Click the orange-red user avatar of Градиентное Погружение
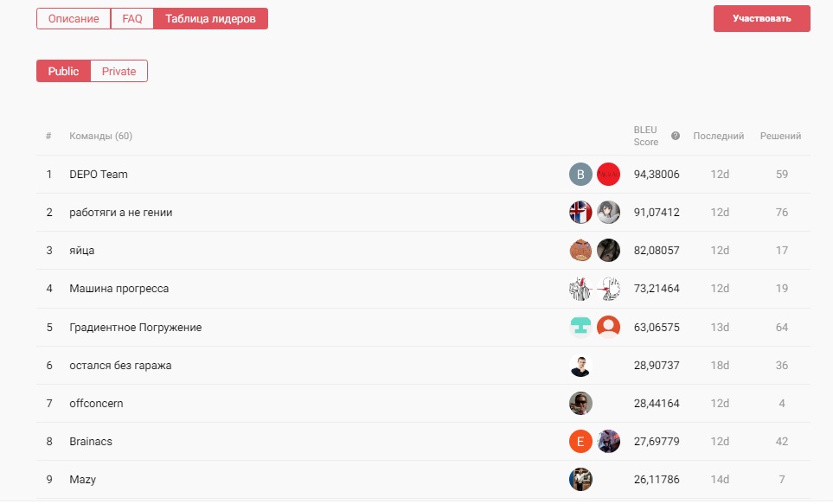The width and height of the screenshot is (833, 504). (x=608, y=327)
